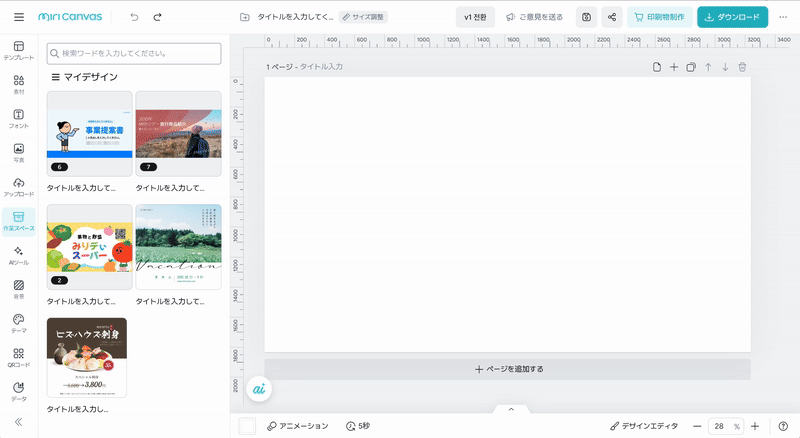
Task: Click the ページを追加する button
Action: [507, 369]
